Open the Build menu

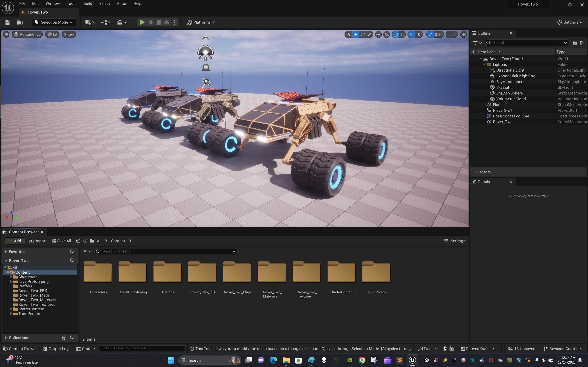coord(88,4)
